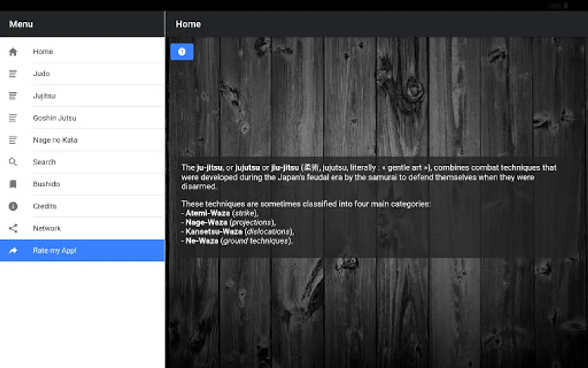
Task: Select the Network entry
Action: pos(82,228)
